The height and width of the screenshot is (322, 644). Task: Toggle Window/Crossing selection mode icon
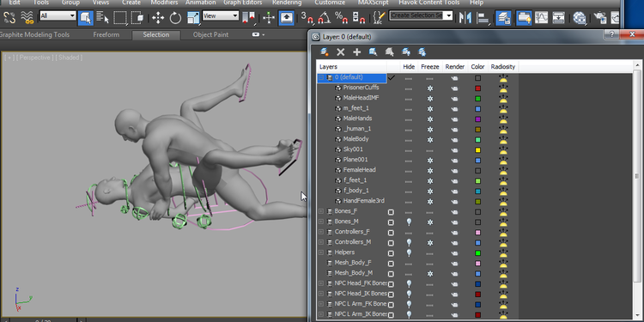(x=137, y=18)
